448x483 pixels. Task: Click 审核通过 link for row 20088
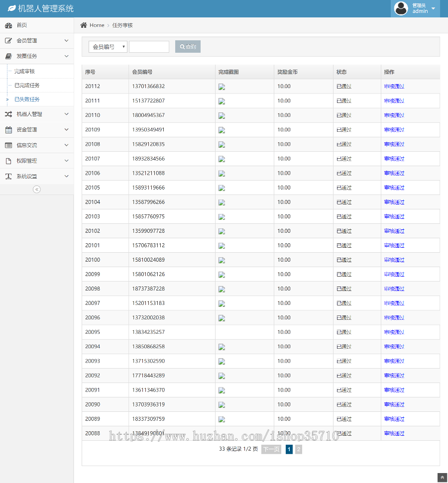point(394,434)
